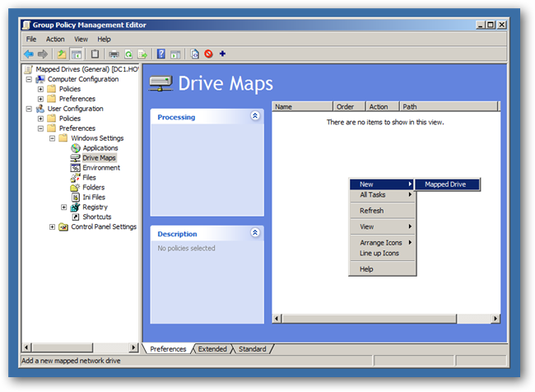Select Environment in the tree

pyautogui.click(x=100, y=168)
